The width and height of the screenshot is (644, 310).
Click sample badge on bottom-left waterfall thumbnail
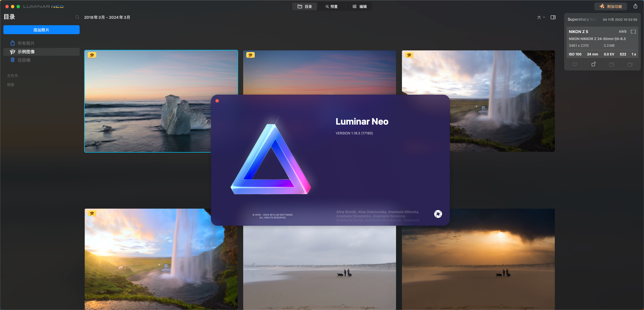[92, 213]
